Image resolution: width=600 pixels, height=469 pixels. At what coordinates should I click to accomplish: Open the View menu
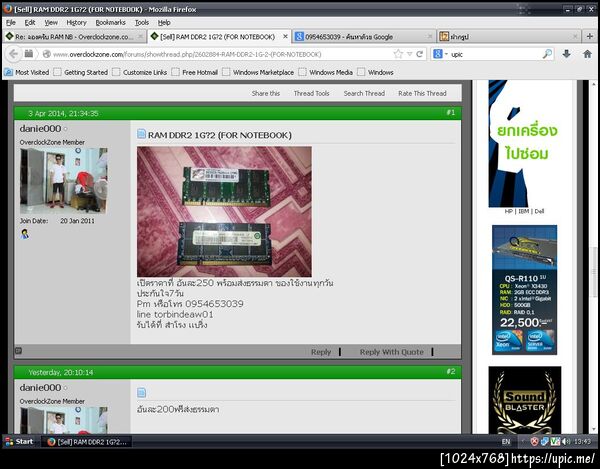[51, 23]
